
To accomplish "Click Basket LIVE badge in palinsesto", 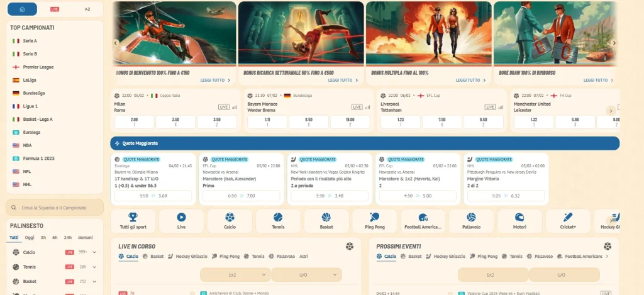I will 69,281.
